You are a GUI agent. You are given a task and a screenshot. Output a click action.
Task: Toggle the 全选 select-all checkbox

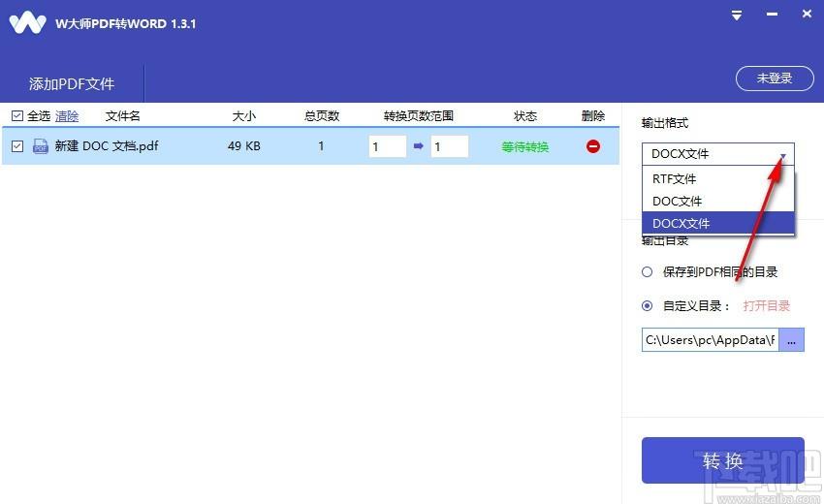17,115
